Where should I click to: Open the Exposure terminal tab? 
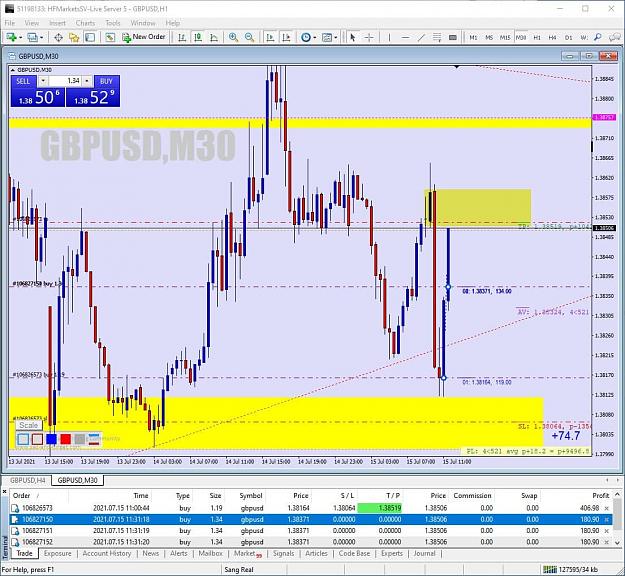point(58,553)
